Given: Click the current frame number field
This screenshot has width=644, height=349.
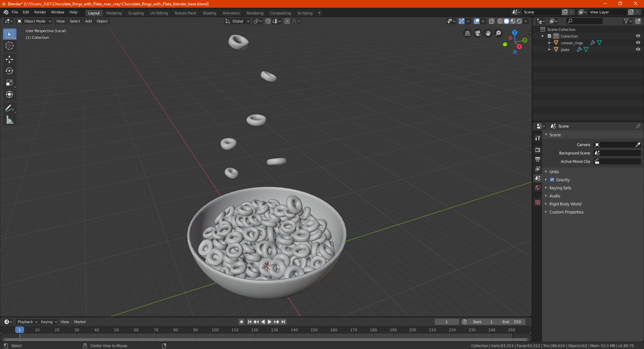Looking at the screenshot, I should tap(446, 322).
